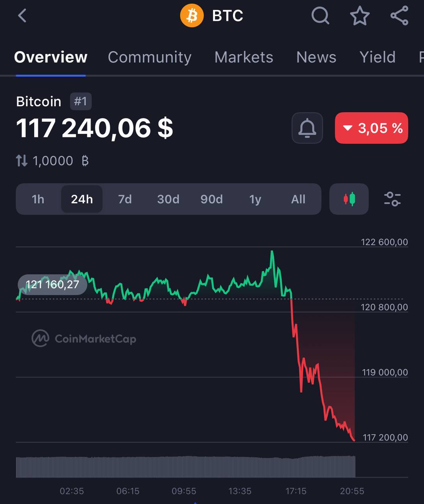Switch to the Community tab
Screen dimensions: 424x504
click(x=150, y=57)
